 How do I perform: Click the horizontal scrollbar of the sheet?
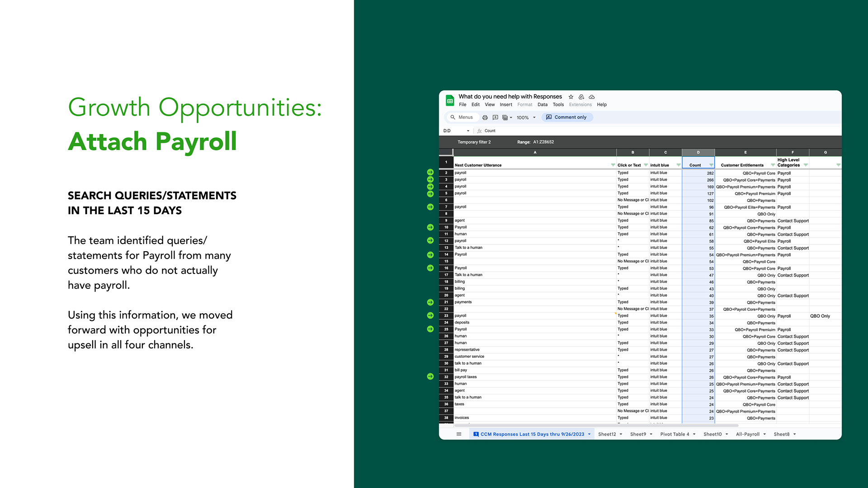tap(596, 426)
